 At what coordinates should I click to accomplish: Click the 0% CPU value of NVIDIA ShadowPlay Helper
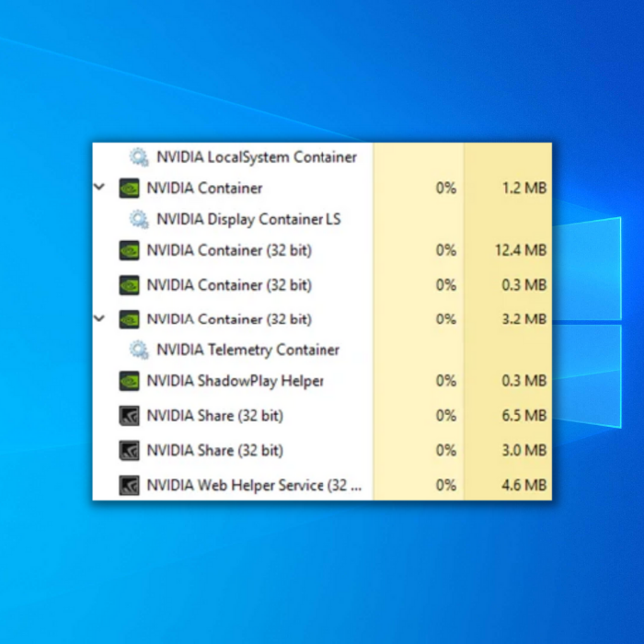pyautogui.click(x=446, y=381)
